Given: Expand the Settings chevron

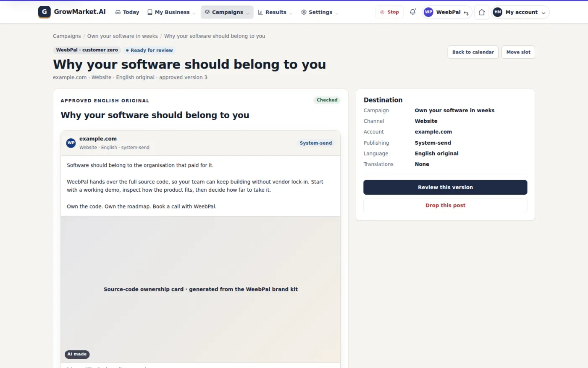Looking at the screenshot, I should [x=336, y=13].
